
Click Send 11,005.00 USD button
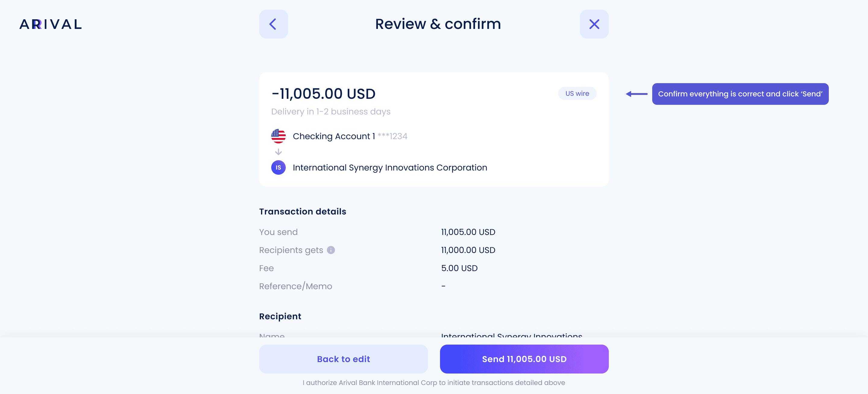(524, 359)
